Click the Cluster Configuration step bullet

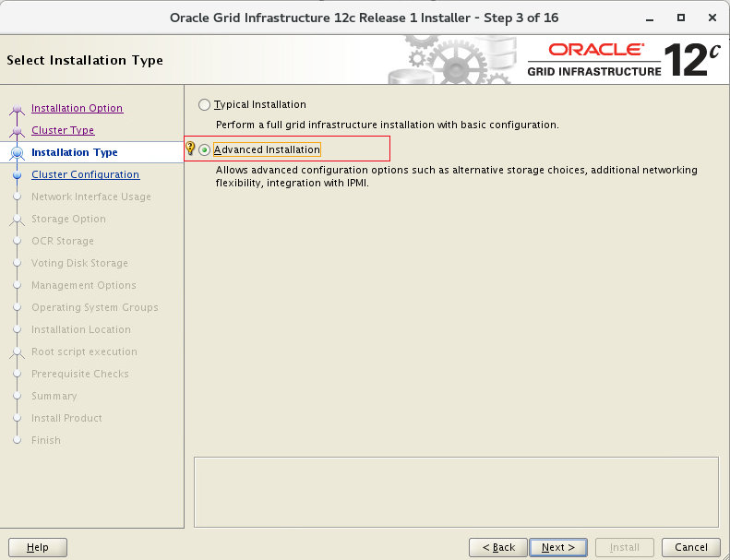pyautogui.click(x=18, y=175)
